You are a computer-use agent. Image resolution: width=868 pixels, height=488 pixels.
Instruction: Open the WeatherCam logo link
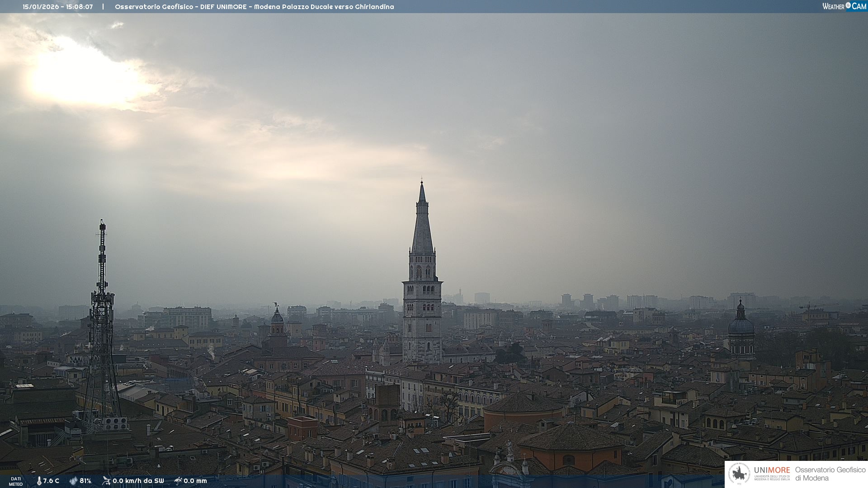(844, 6)
